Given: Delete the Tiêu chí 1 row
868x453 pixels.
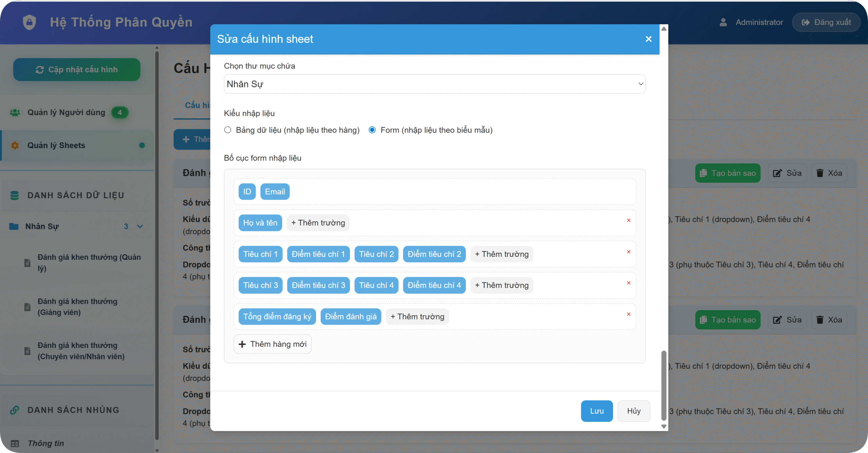Looking at the screenshot, I should (629, 252).
